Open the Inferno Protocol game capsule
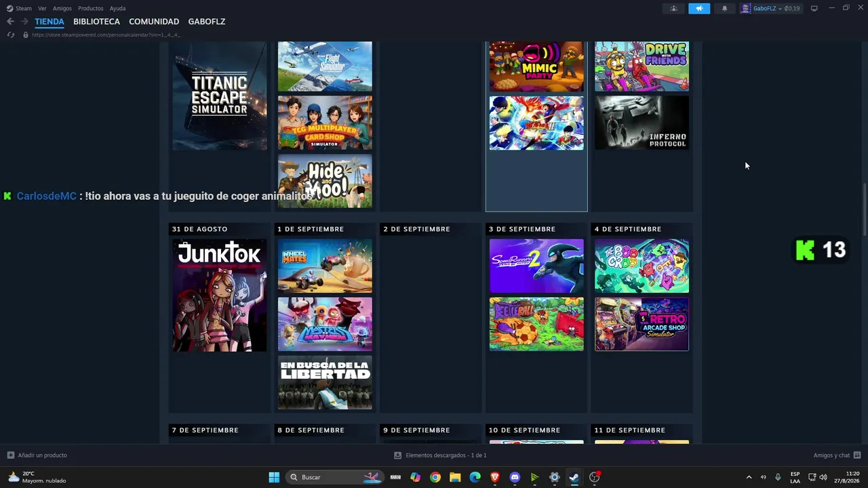Screen dimensions: 868x488 point(642,123)
